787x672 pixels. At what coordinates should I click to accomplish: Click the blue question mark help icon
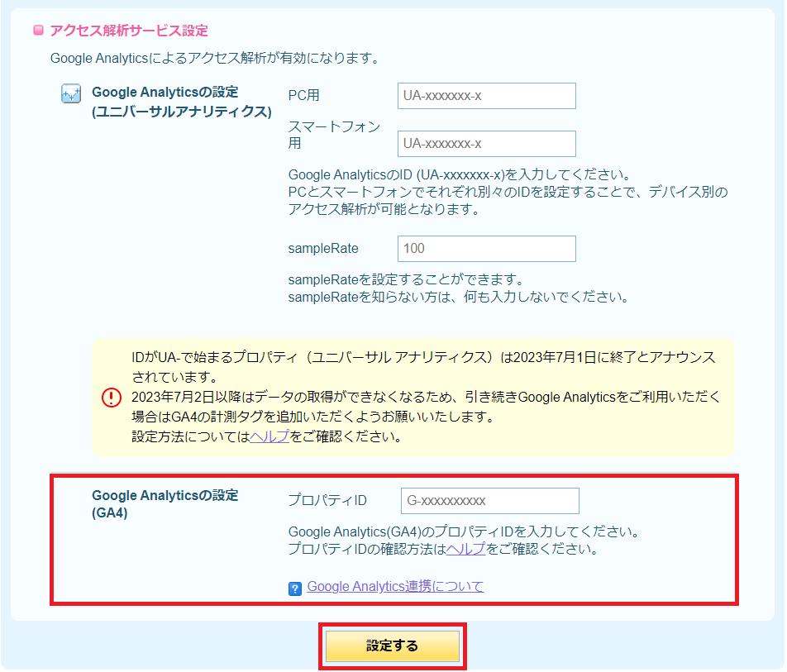pyautogui.click(x=295, y=589)
